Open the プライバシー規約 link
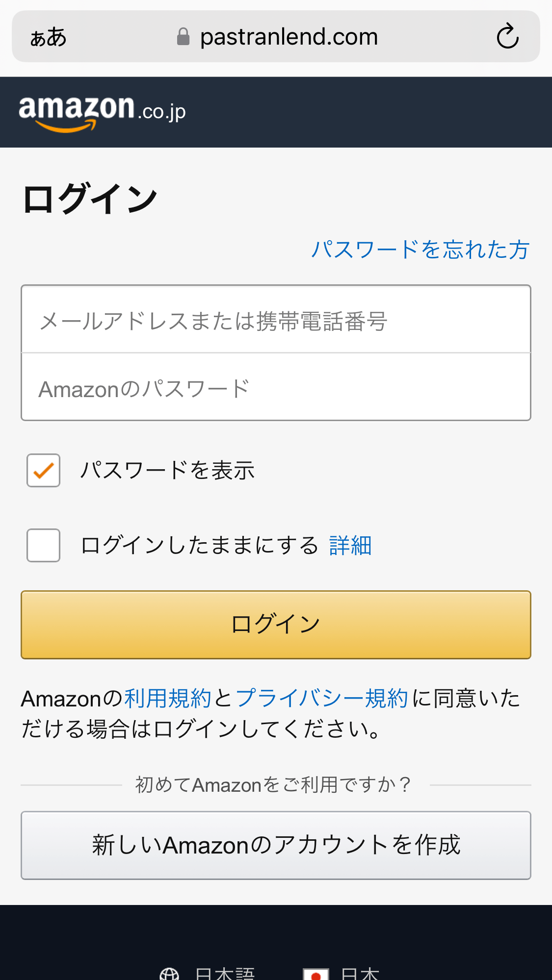 pyautogui.click(x=322, y=699)
